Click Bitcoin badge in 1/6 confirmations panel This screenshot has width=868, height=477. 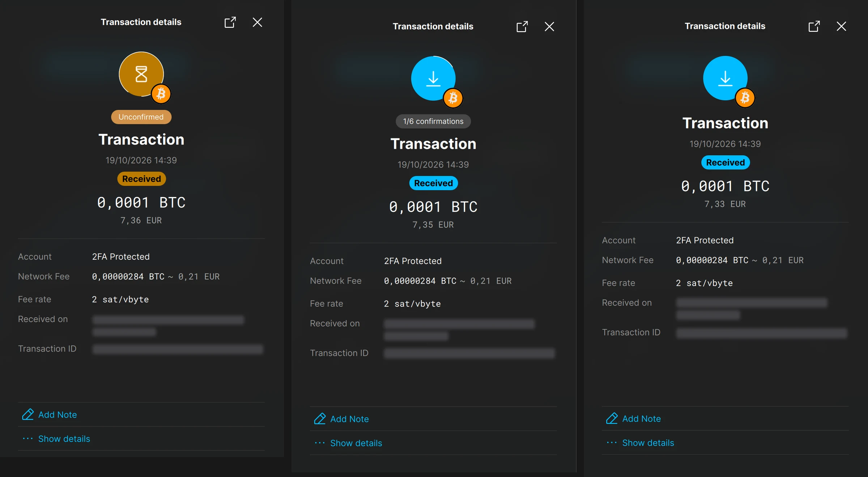(x=453, y=98)
